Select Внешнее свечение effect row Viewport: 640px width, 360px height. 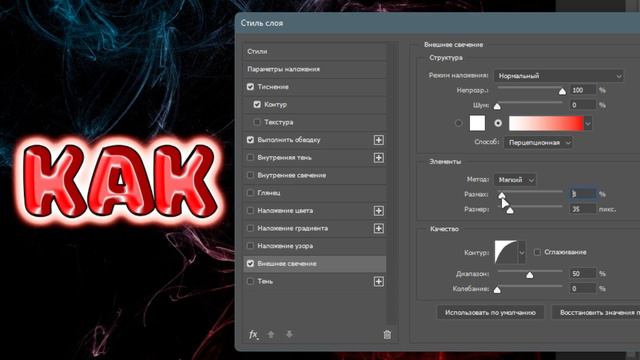315,264
